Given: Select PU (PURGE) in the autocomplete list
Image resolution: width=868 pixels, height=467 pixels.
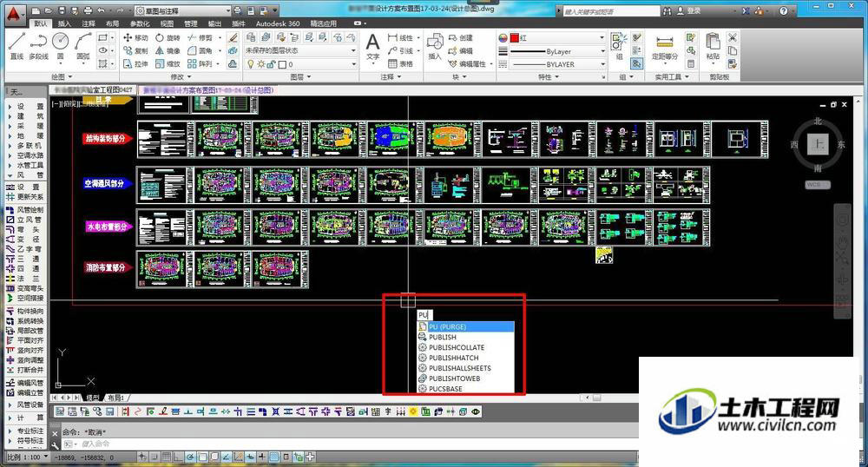Looking at the screenshot, I should (x=465, y=326).
